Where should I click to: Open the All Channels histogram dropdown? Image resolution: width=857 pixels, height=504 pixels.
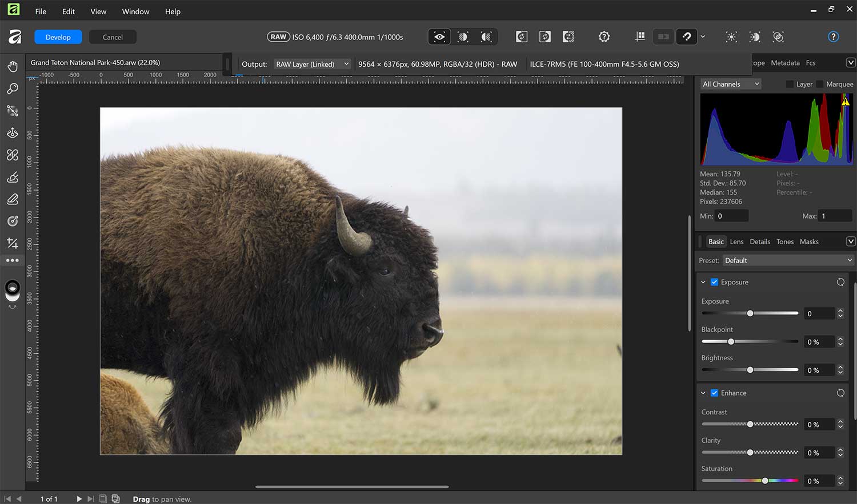click(x=731, y=84)
